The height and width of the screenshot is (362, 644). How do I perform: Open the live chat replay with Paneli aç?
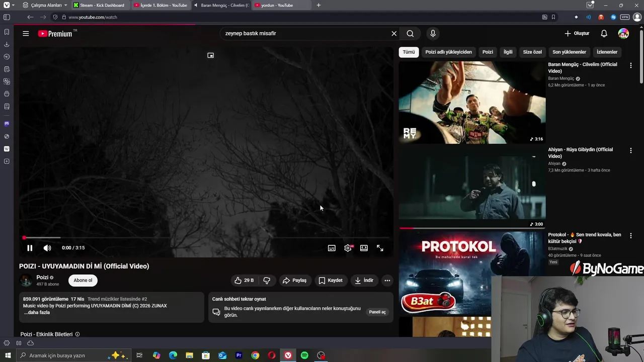377,312
